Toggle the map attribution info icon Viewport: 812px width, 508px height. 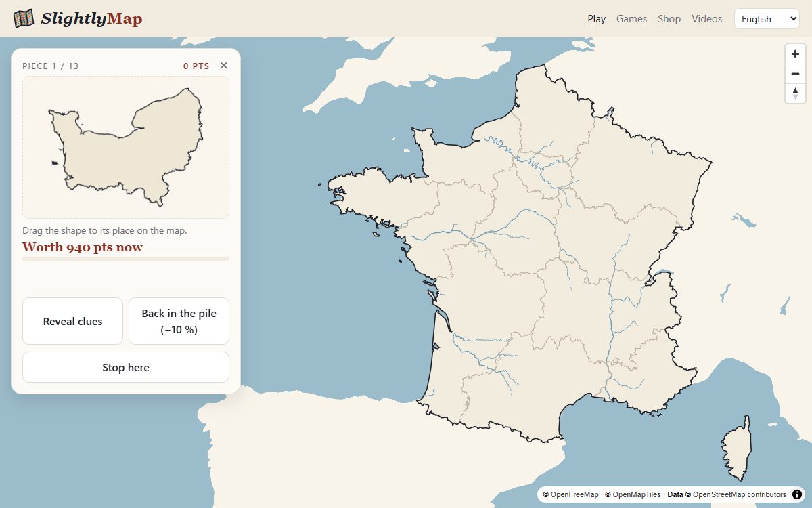(797, 494)
